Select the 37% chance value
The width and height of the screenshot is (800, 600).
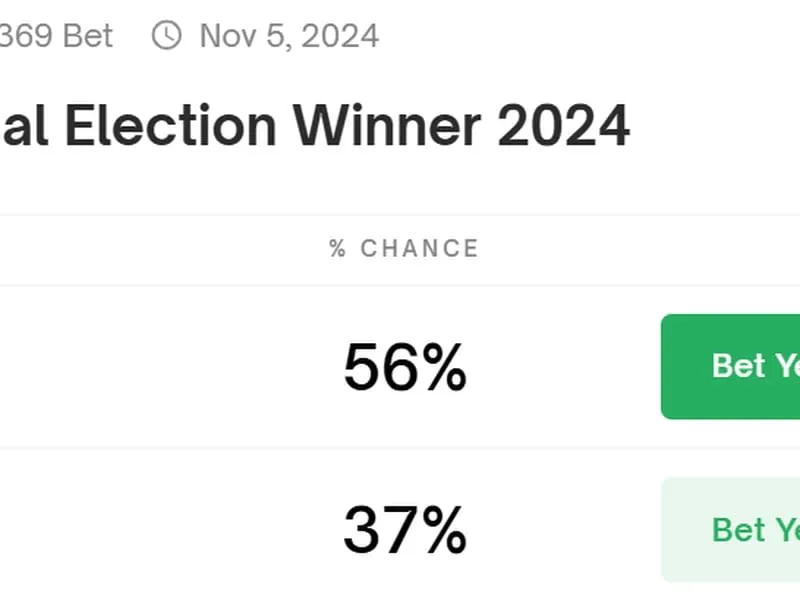[x=404, y=529]
